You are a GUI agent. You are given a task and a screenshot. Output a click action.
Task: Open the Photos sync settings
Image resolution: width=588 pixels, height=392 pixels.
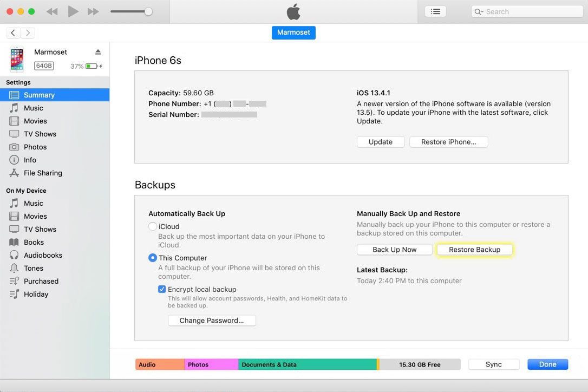35,147
